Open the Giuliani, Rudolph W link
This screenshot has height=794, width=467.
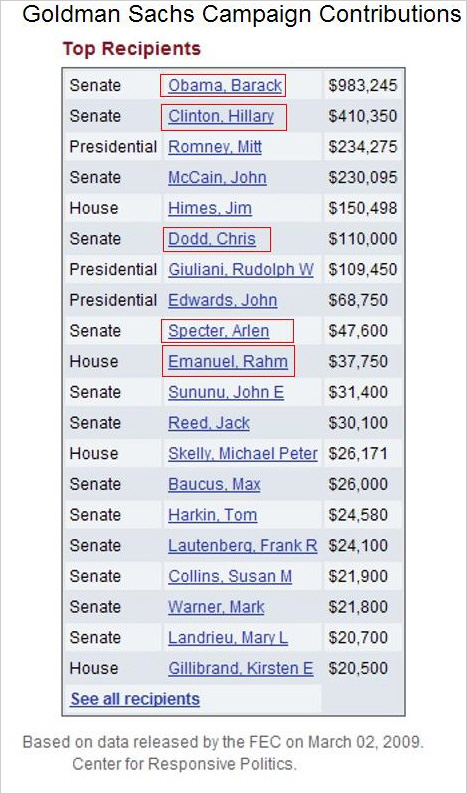[241, 269]
